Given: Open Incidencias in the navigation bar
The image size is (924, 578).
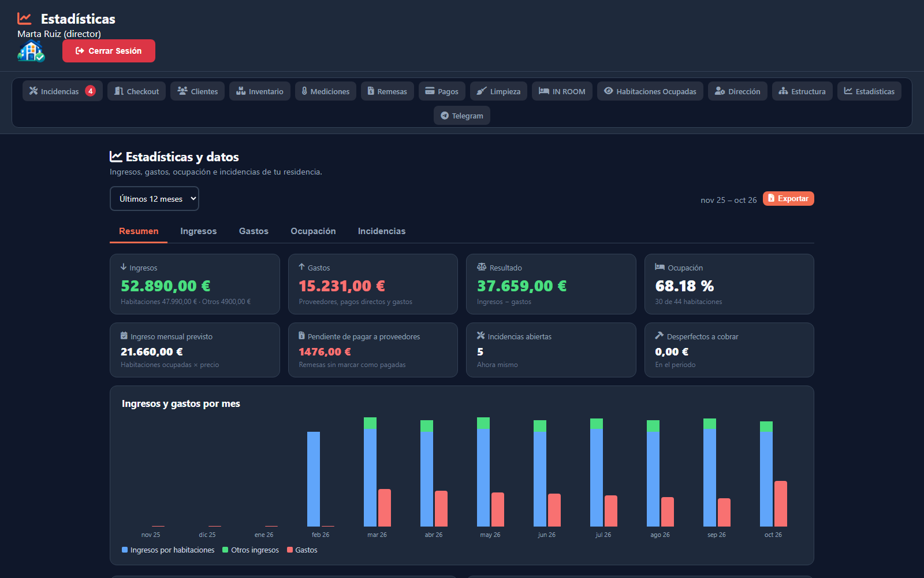Looking at the screenshot, I should (x=62, y=91).
